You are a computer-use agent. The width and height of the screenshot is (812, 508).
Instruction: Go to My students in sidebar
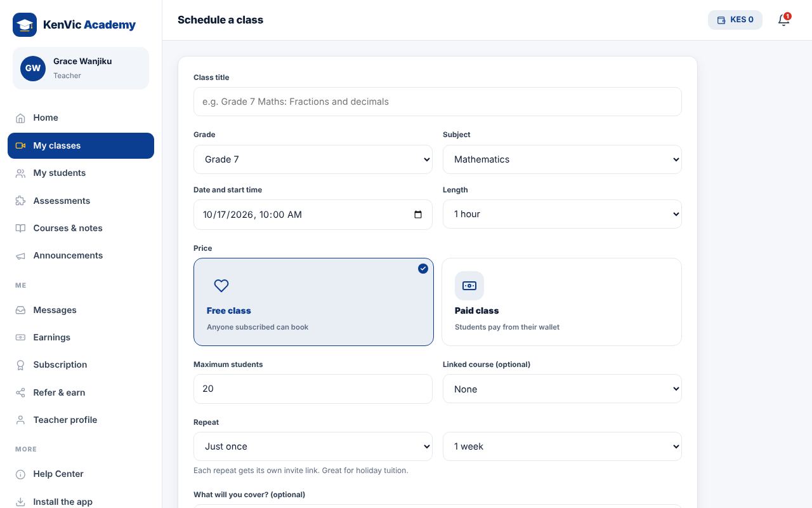pos(81,173)
